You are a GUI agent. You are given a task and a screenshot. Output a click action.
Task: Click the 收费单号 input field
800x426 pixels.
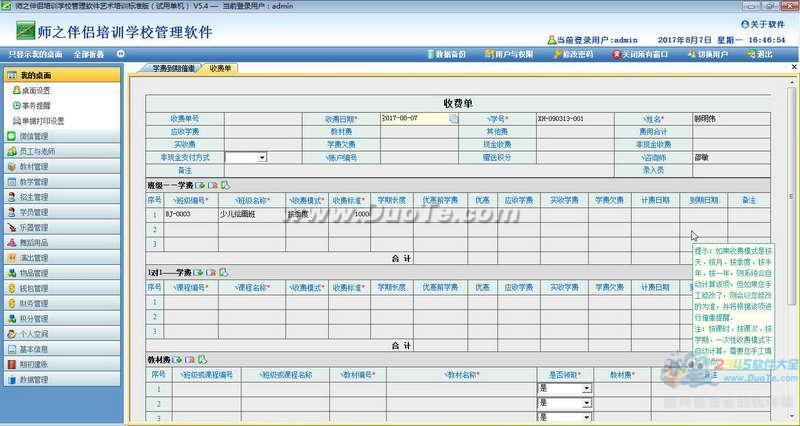tap(263, 118)
